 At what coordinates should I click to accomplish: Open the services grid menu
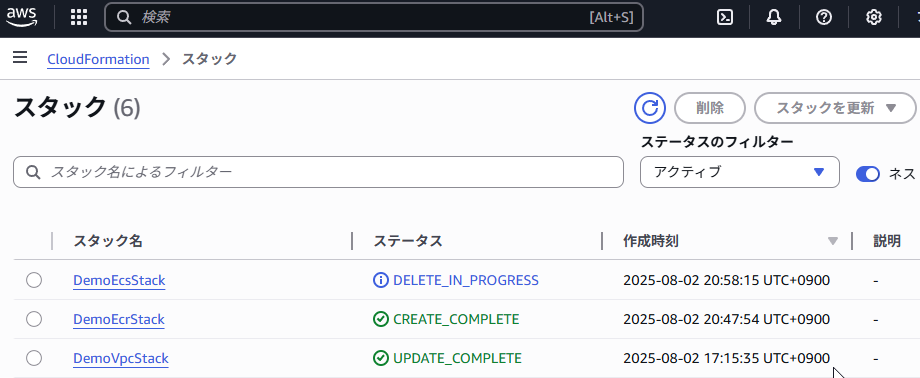[79, 18]
